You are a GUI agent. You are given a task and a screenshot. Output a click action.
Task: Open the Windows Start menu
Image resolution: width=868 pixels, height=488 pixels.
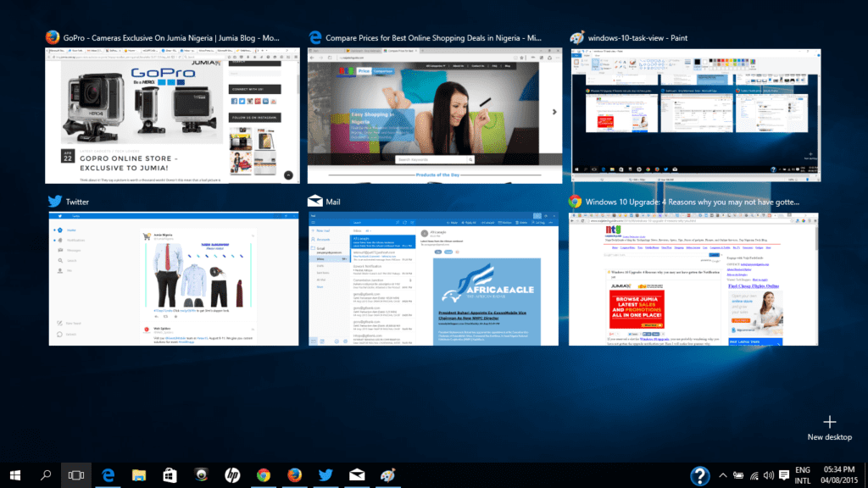(15, 475)
